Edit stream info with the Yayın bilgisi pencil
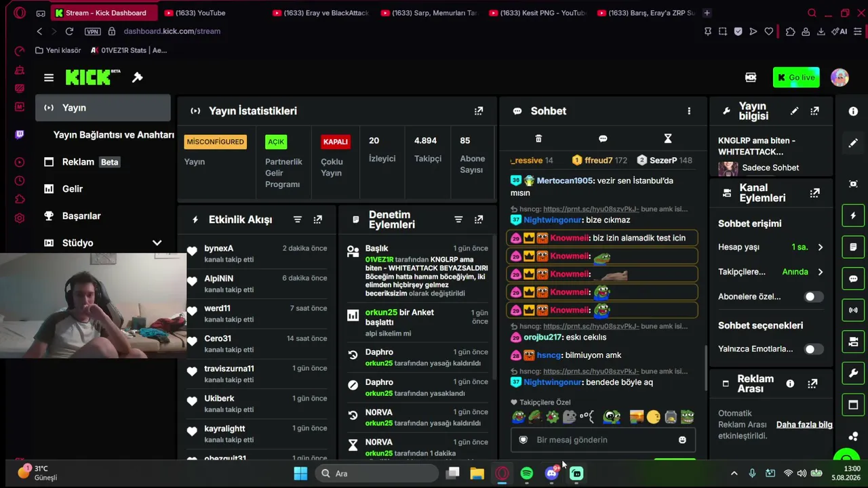The width and height of the screenshot is (868, 488). pos(794,111)
